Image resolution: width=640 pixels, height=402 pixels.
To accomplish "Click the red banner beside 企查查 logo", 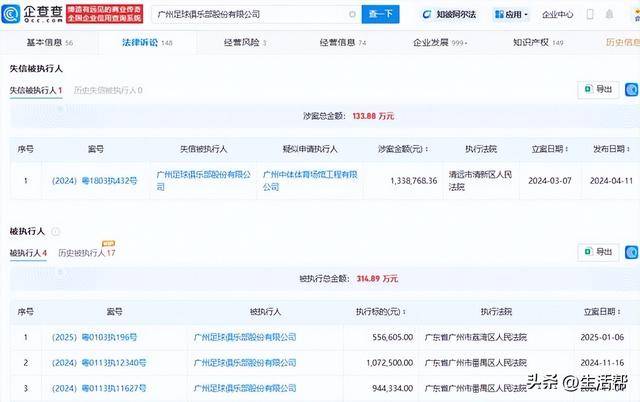I will click(x=104, y=14).
